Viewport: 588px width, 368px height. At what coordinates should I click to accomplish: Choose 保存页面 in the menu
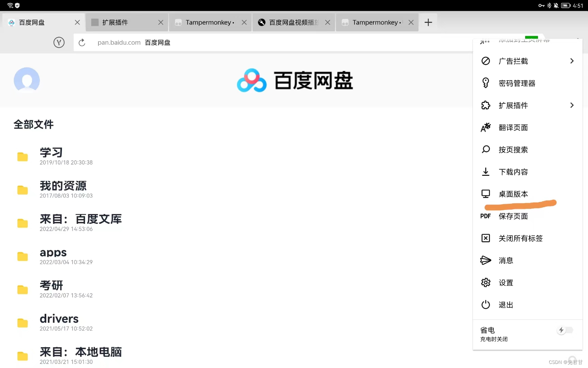(x=527, y=216)
